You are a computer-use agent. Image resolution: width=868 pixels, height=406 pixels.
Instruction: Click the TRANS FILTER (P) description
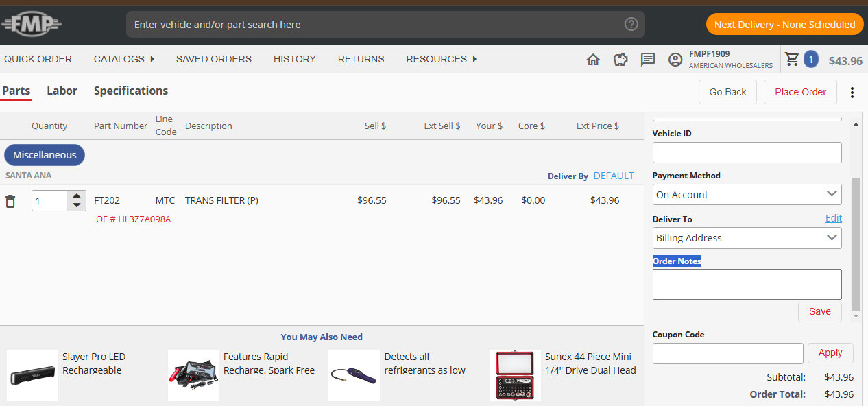pos(221,201)
